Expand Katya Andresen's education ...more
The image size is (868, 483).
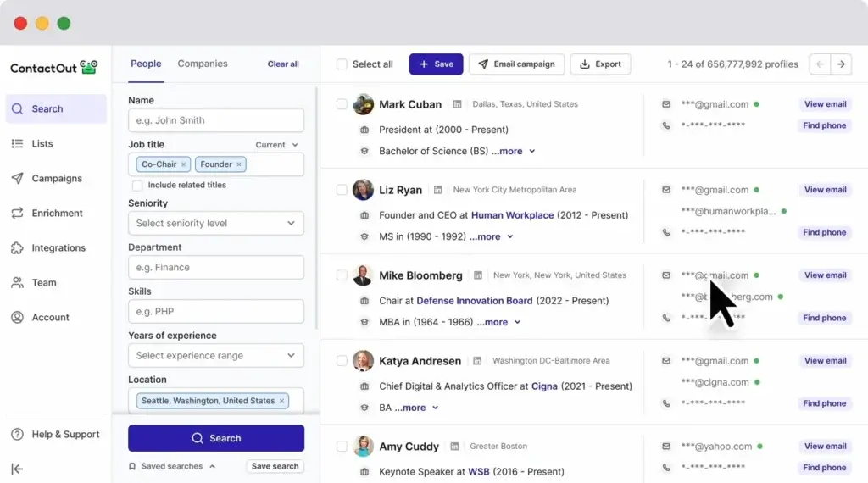point(417,408)
